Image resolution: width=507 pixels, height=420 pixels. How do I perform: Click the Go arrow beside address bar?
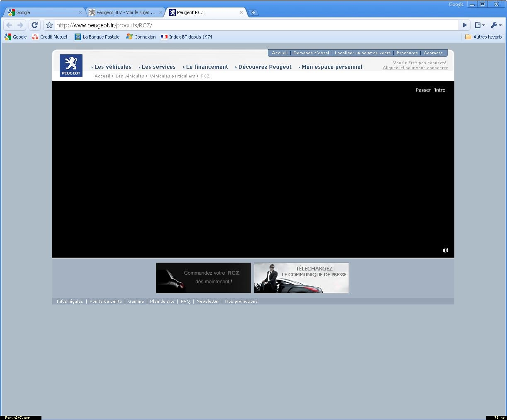click(x=465, y=25)
